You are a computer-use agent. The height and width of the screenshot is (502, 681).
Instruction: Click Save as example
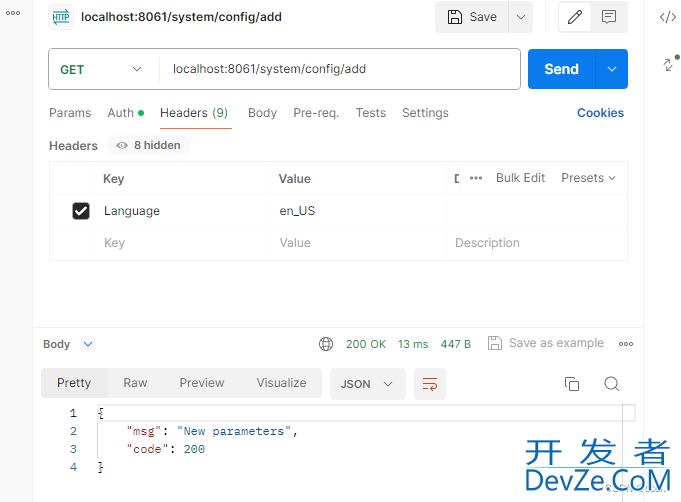tap(545, 343)
